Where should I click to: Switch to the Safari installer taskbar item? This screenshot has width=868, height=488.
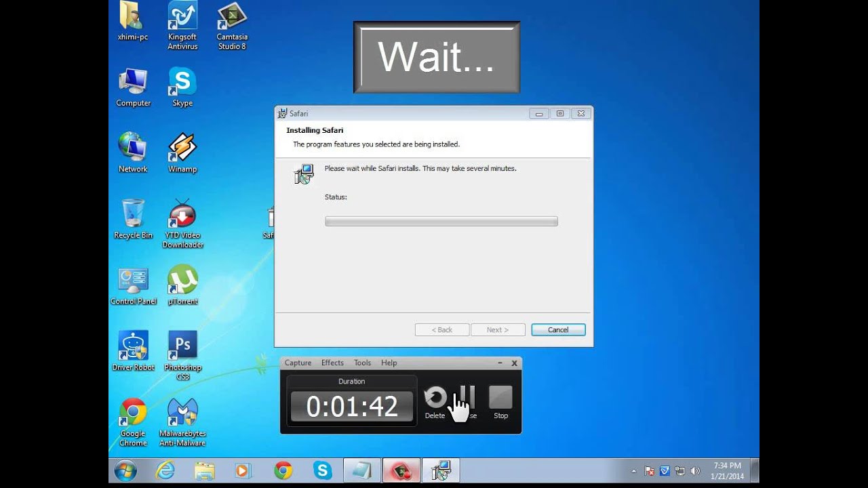tap(441, 471)
